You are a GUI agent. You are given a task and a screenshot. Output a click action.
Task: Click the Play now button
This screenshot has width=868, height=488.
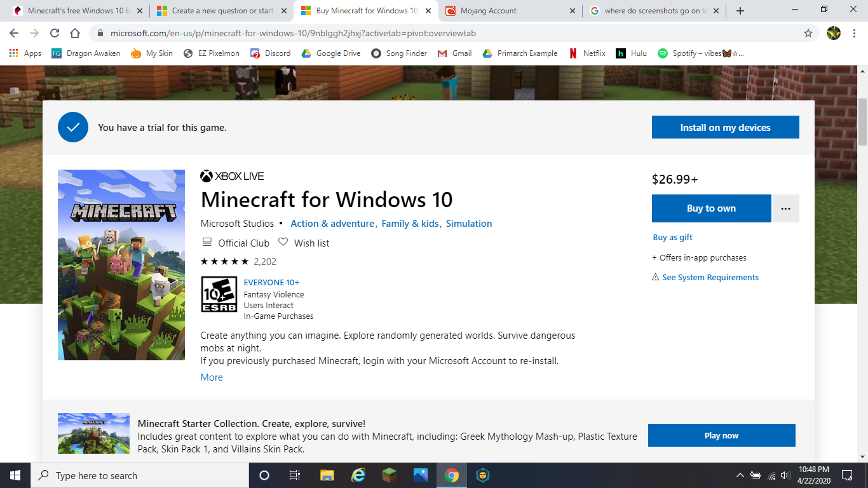tap(721, 435)
